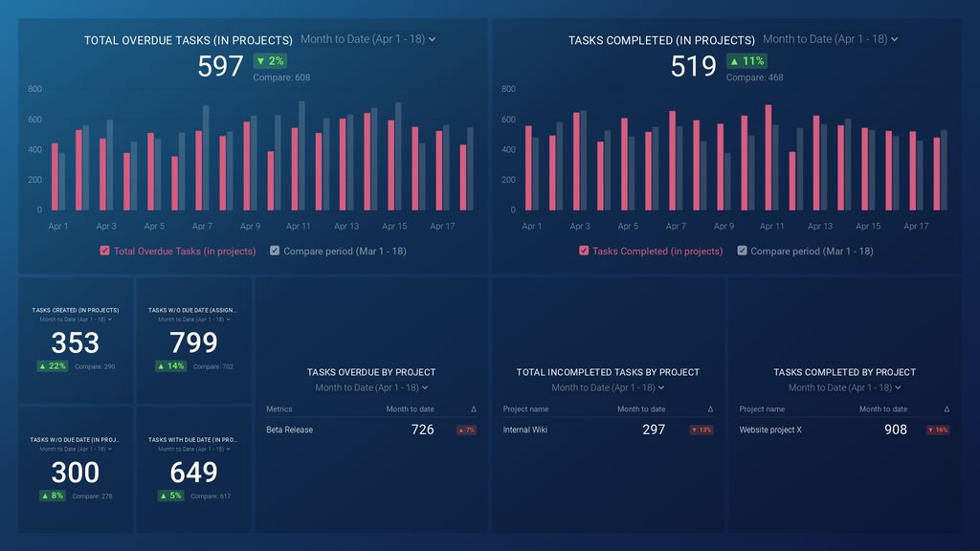Click the 16% change badge for Website project X
Screen dimensions: 980x551
click(938, 430)
